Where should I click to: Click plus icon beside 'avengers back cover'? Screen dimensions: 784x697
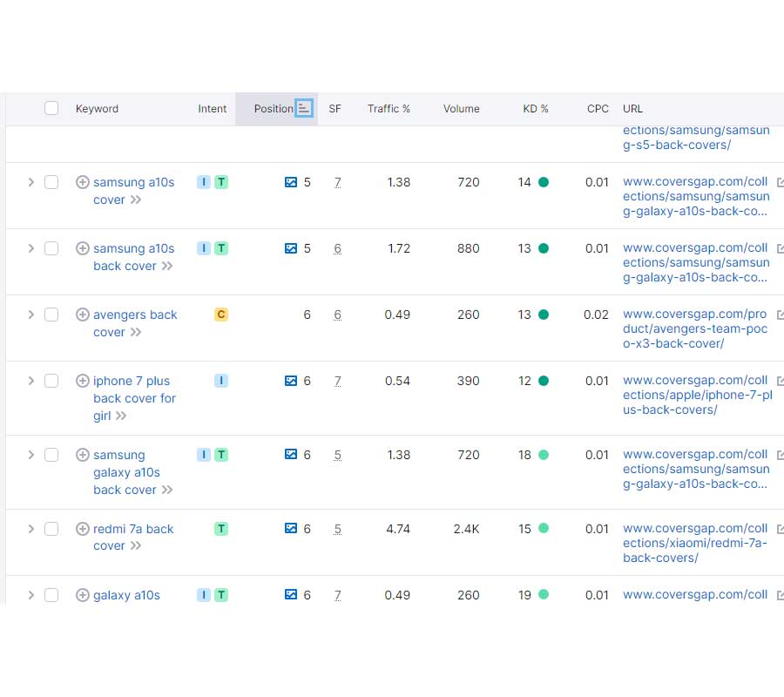(x=83, y=315)
